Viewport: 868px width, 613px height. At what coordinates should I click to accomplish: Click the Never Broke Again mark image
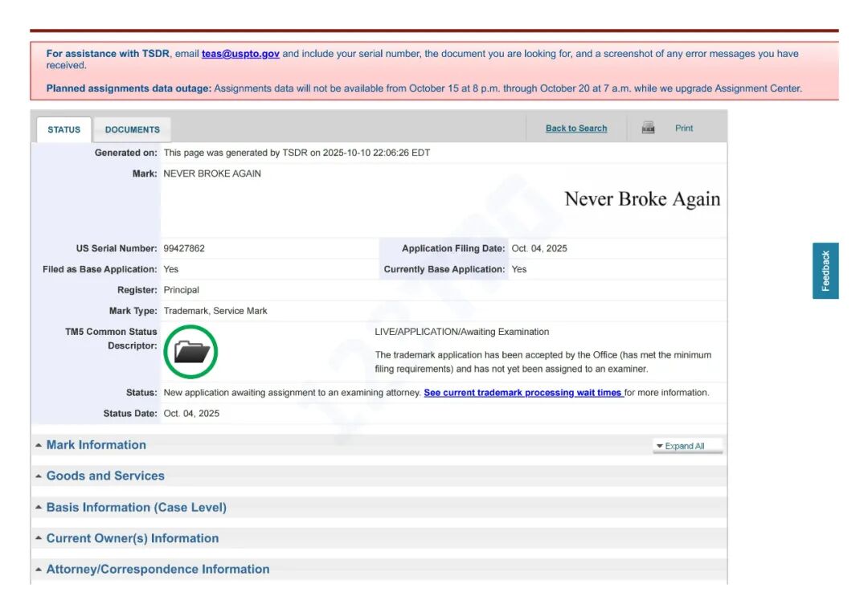coord(642,199)
